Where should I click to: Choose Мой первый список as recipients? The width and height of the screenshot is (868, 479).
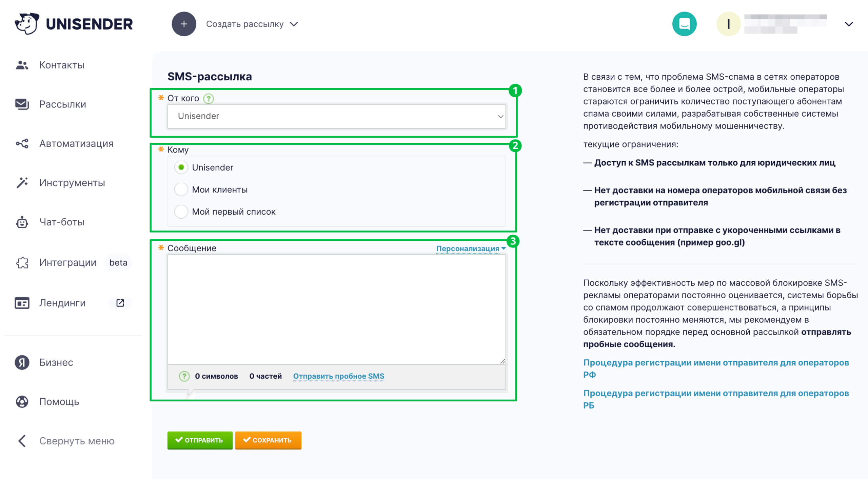click(182, 211)
